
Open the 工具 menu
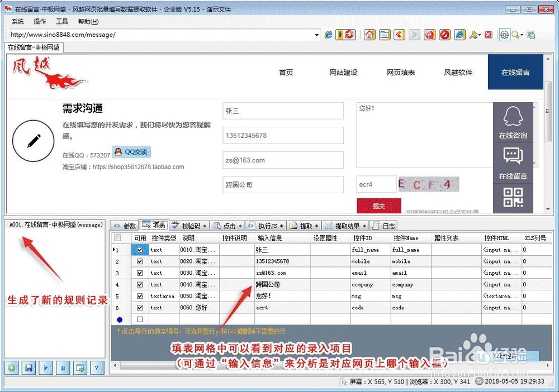pos(61,21)
